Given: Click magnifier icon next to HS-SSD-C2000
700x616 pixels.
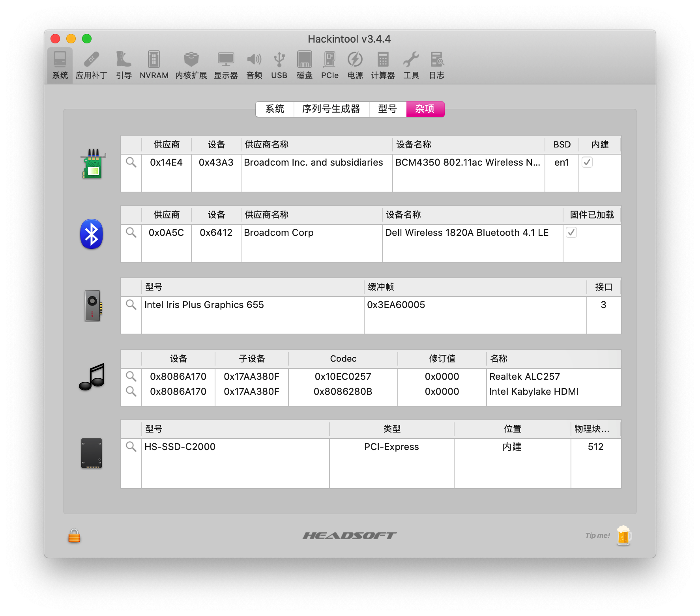Looking at the screenshot, I should (131, 446).
